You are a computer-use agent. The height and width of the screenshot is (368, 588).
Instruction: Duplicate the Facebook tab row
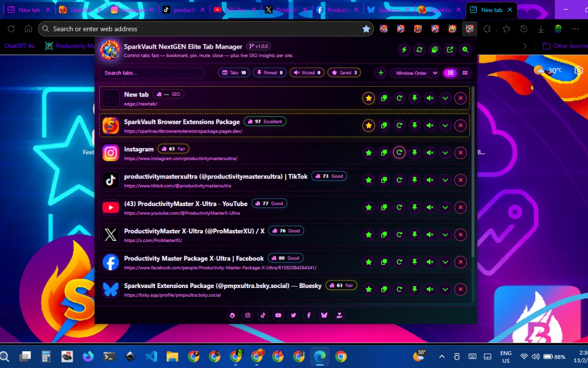tap(384, 262)
